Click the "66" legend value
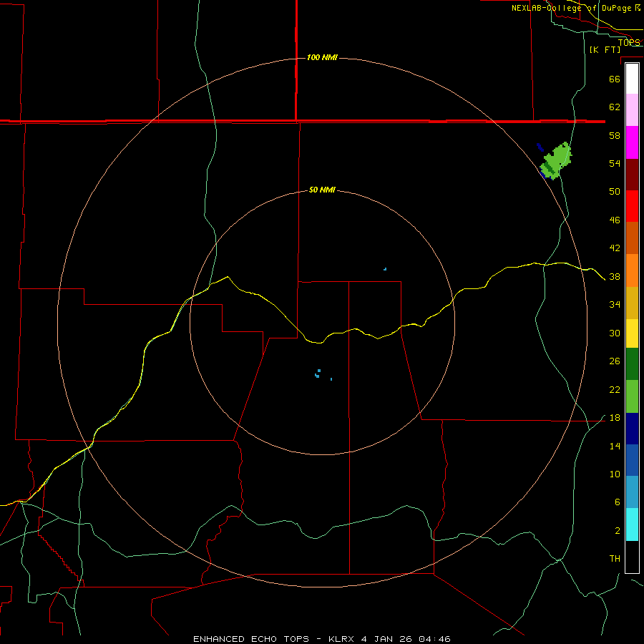This screenshot has width=644, height=644. pyautogui.click(x=615, y=79)
